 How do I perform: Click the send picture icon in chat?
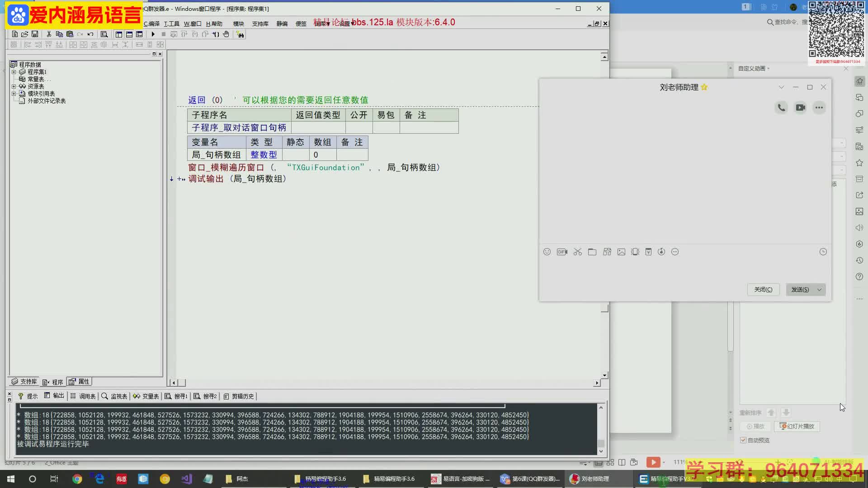tap(622, 252)
